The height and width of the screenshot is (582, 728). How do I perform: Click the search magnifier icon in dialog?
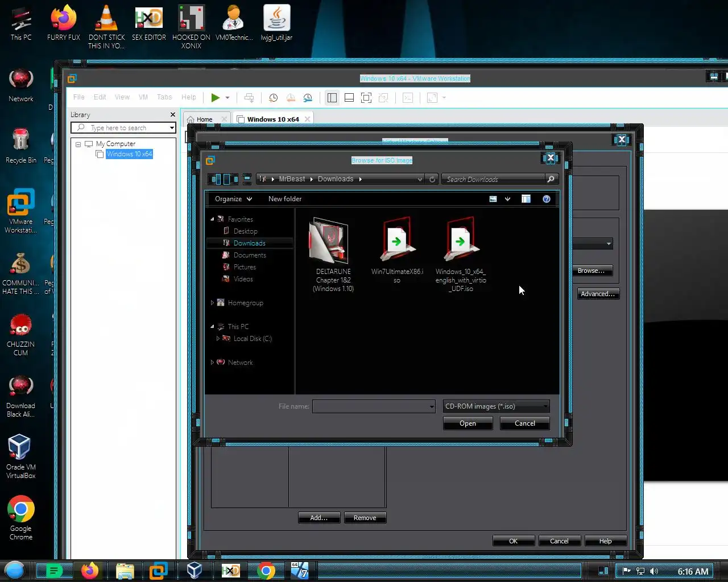tap(551, 179)
